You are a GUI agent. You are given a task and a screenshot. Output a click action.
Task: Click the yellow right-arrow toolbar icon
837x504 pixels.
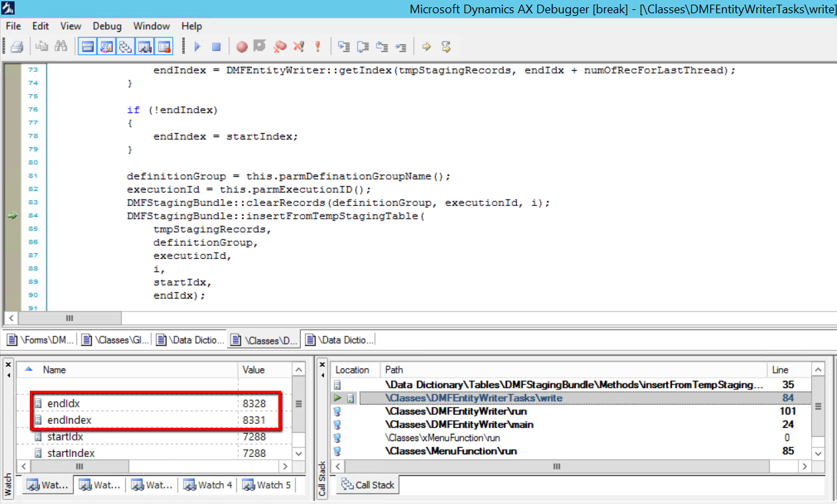tap(427, 46)
